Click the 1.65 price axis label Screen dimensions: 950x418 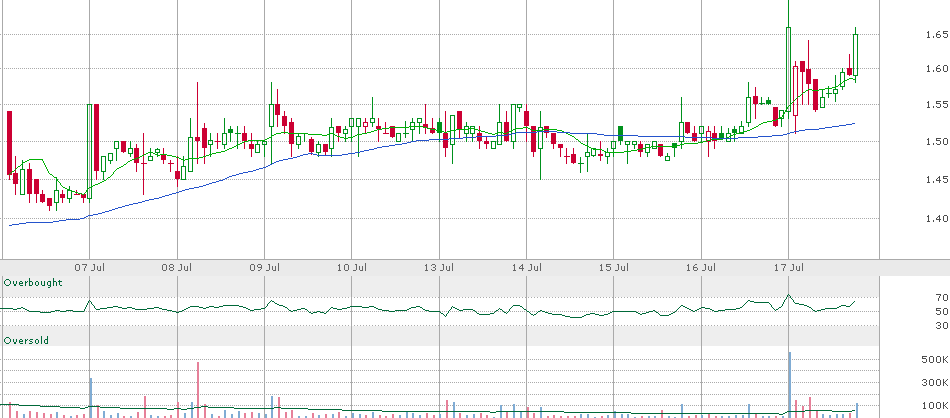[937, 35]
